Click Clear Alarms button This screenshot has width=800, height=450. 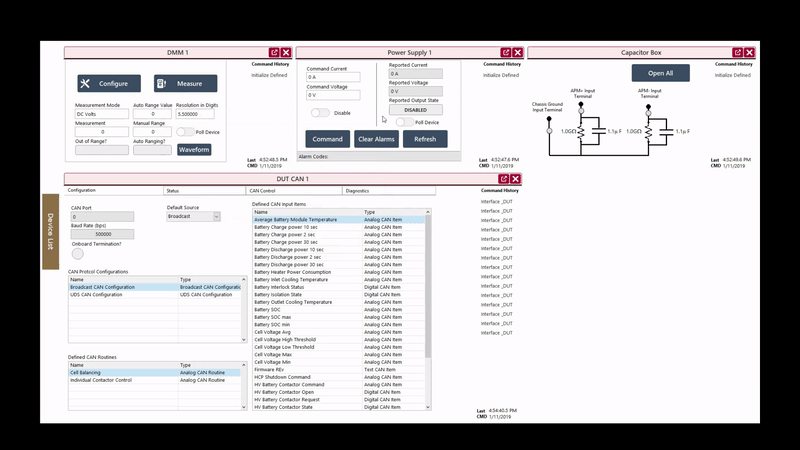point(377,139)
